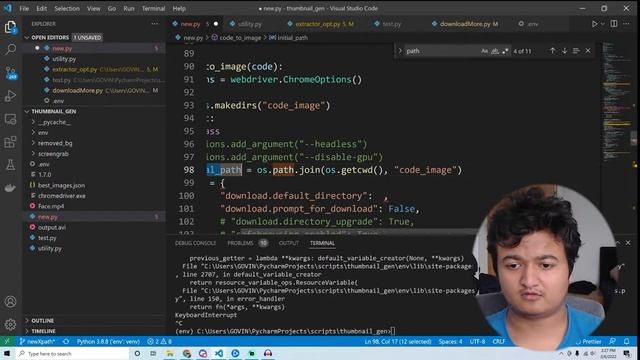
Task: Open the Terminal menu
Action: (153, 8)
